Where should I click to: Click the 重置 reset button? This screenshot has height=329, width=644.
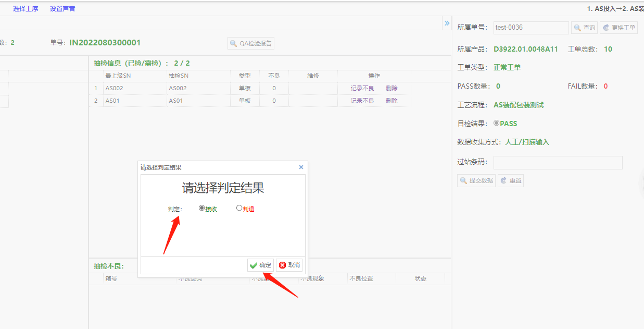click(x=510, y=180)
